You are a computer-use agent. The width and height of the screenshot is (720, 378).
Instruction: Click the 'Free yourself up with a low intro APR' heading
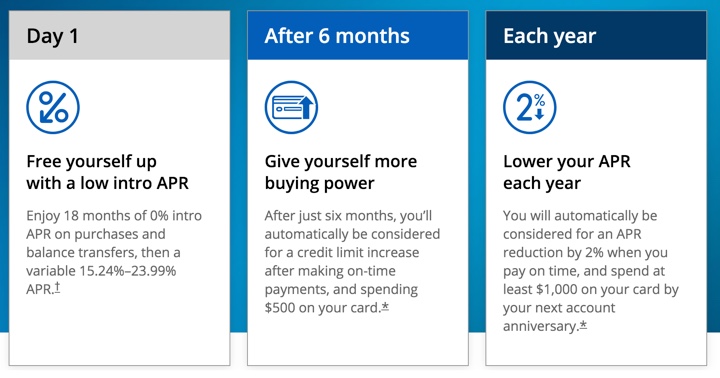(x=107, y=172)
